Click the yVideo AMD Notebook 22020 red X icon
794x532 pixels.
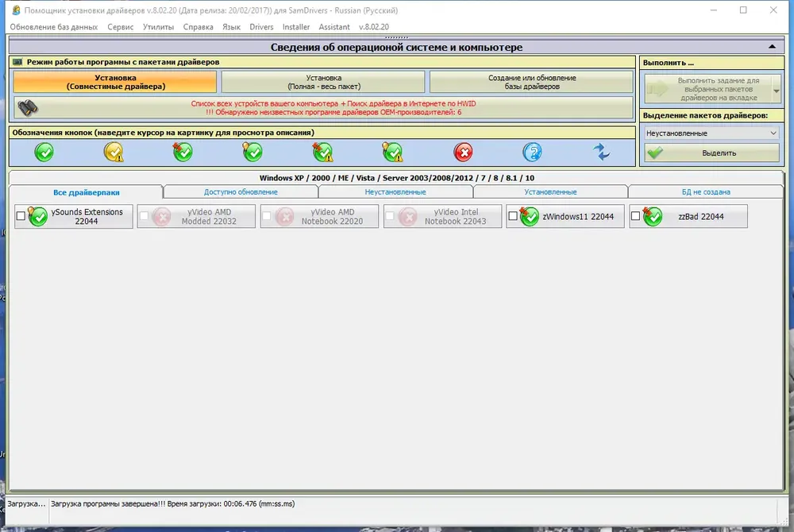pos(285,217)
